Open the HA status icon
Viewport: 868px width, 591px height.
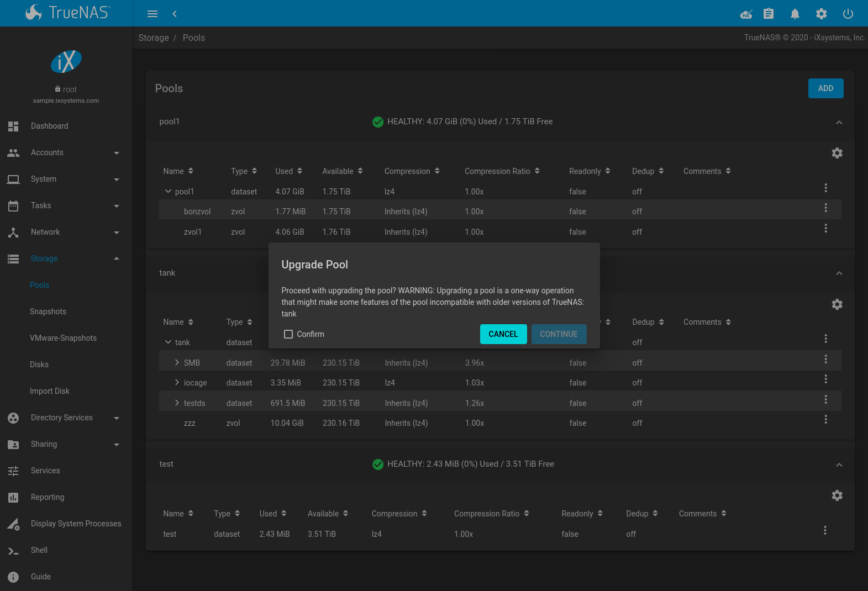[x=746, y=14]
